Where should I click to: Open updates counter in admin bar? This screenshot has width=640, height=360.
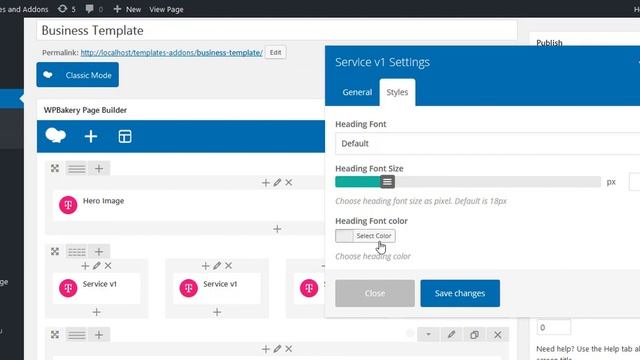click(67, 9)
